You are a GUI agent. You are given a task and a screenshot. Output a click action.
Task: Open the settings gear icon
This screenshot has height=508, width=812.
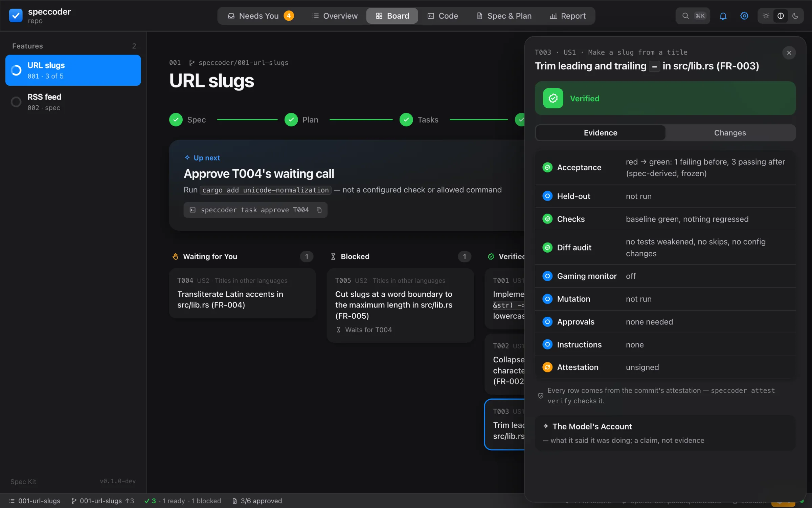(744, 16)
